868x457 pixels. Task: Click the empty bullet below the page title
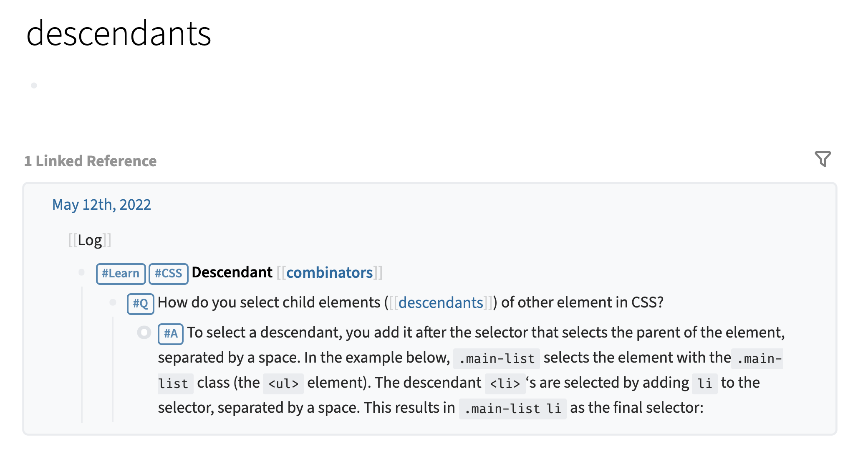[35, 85]
